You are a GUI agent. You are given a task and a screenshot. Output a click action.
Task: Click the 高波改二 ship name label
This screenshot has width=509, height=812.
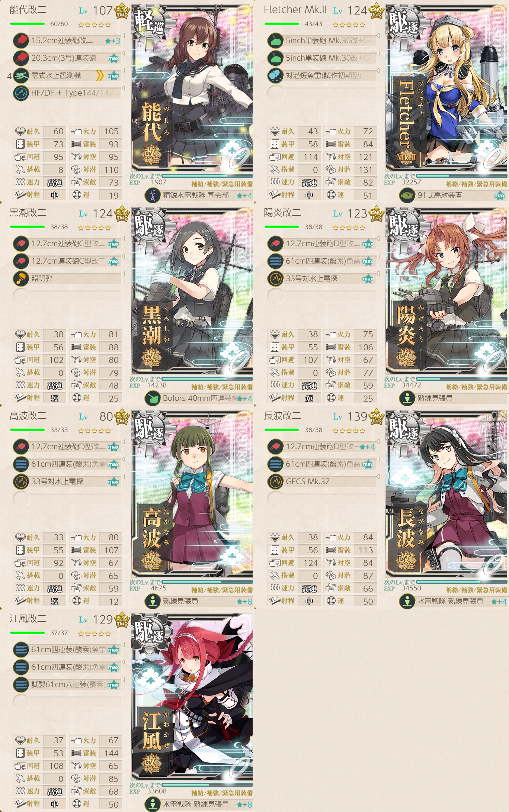click(x=28, y=416)
